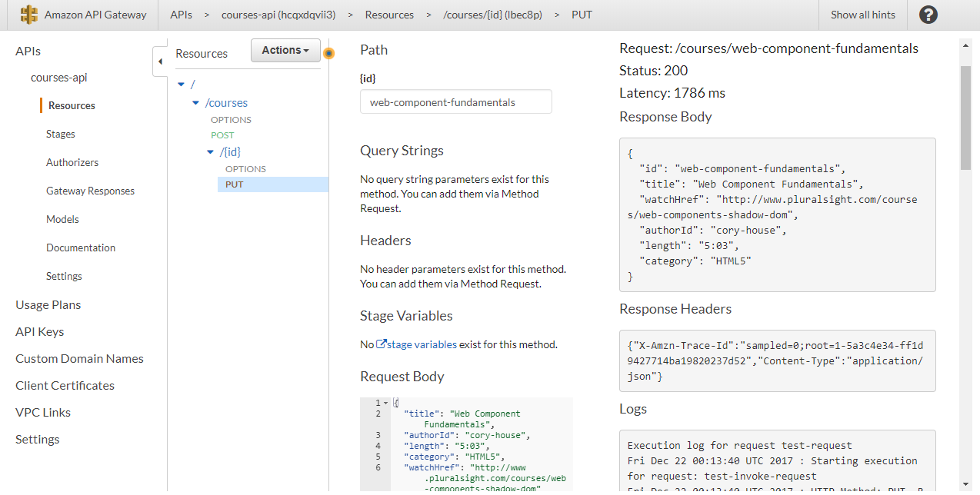Screen dimensions: 980x495
Task: Click PUT in the breadcrumb
Action: [582, 15]
